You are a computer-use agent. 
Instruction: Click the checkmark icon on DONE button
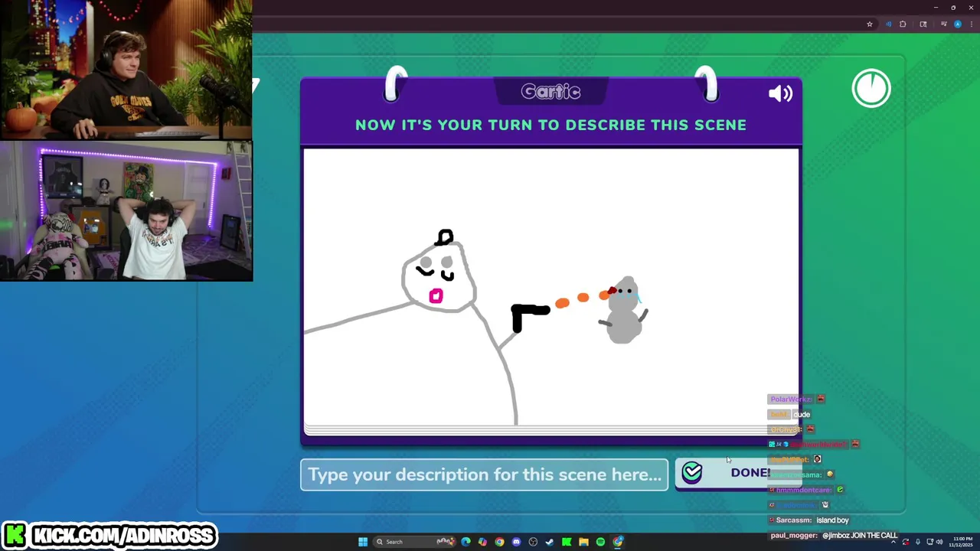click(692, 472)
